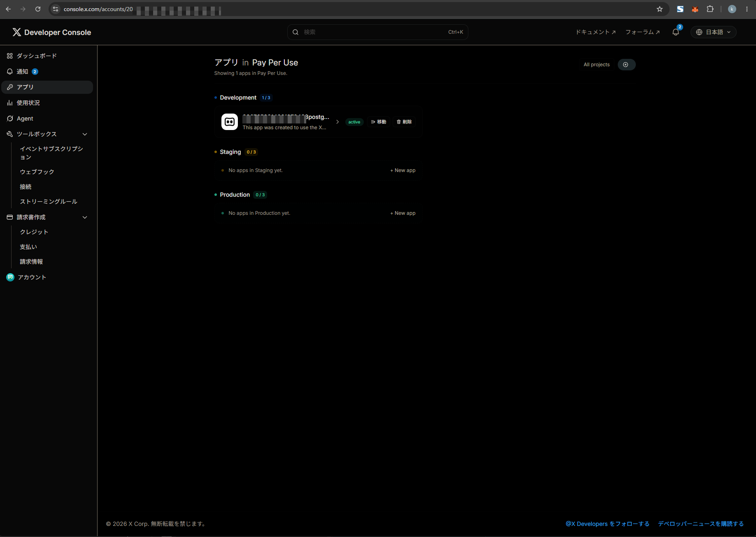Click the MetaMask fox extension icon
Screen dimensions: 756x537
[695, 9]
